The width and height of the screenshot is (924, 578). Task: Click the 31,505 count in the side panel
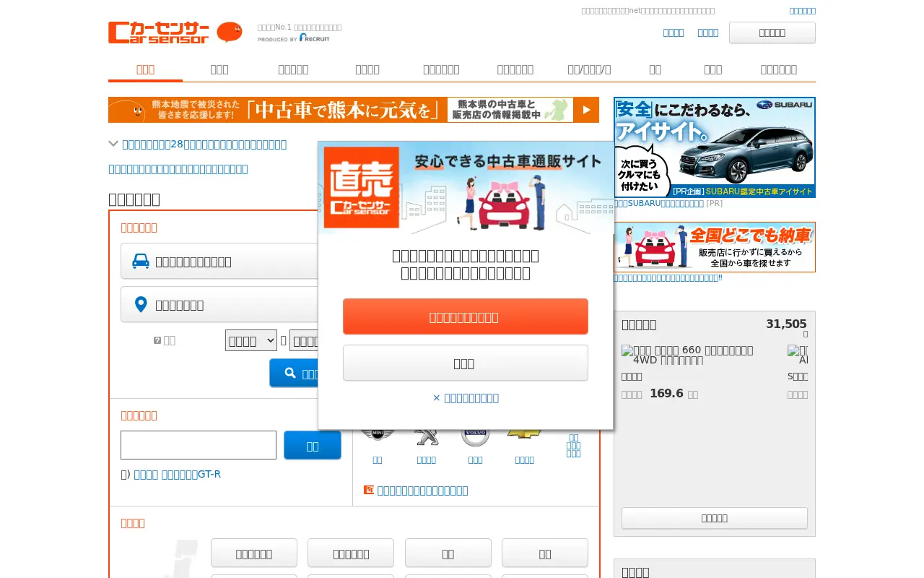786,324
